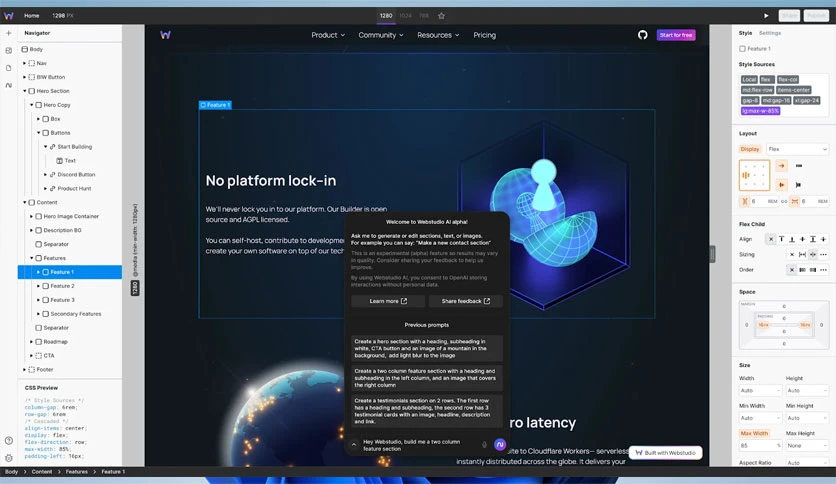Screen dimensions: 836x484
Task: Send prompt with the purple AI button
Action: click(500, 445)
